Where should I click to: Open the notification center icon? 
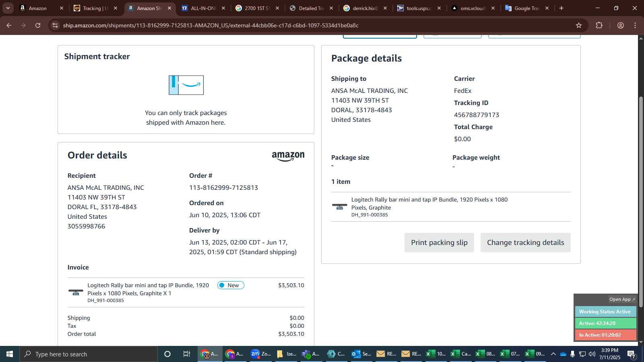click(x=632, y=354)
